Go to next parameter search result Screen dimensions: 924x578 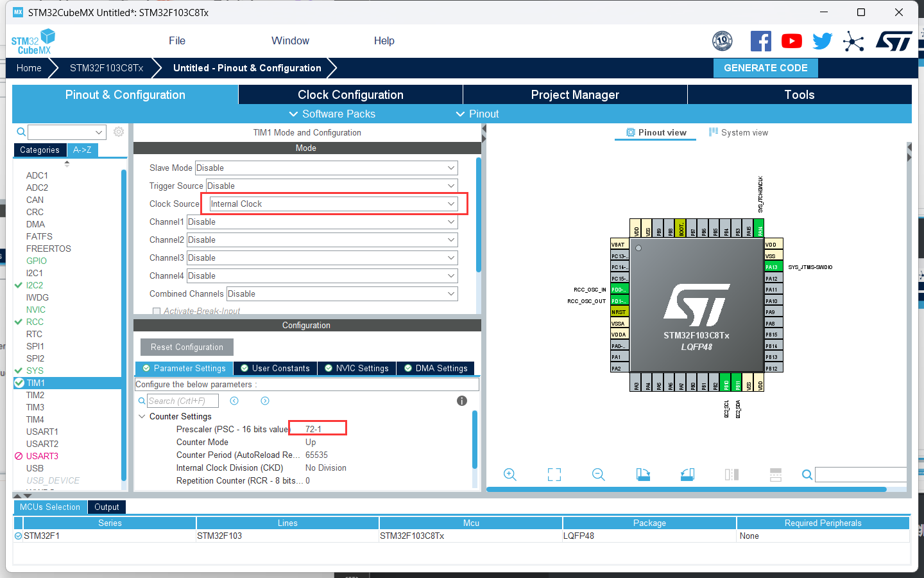(x=265, y=401)
